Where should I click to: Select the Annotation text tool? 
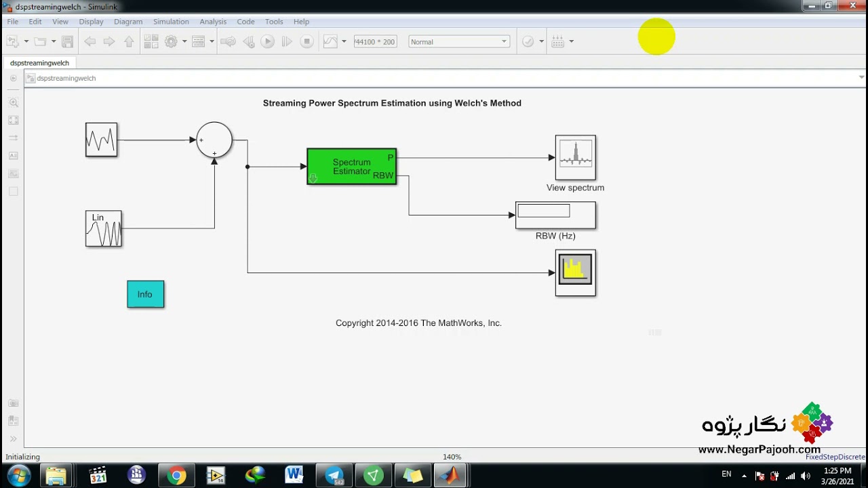[13, 156]
